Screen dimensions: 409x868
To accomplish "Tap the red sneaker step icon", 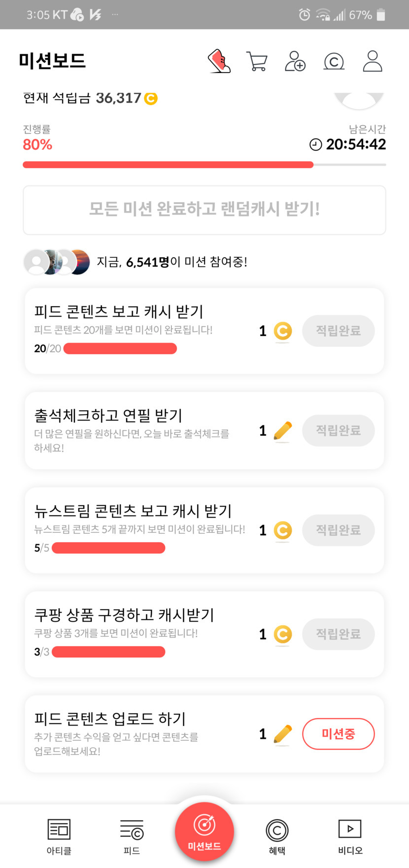I will [x=219, y=61].
